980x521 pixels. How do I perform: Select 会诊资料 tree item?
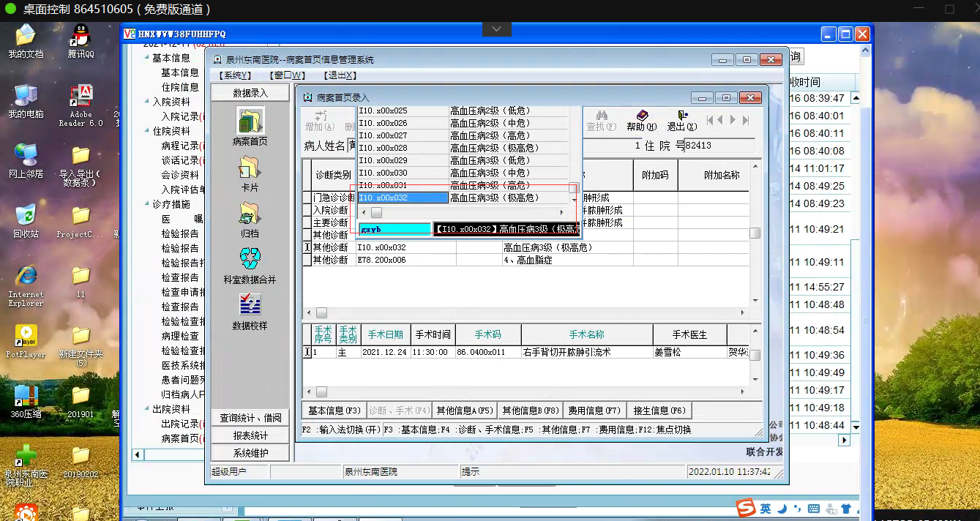coord(180,175)
